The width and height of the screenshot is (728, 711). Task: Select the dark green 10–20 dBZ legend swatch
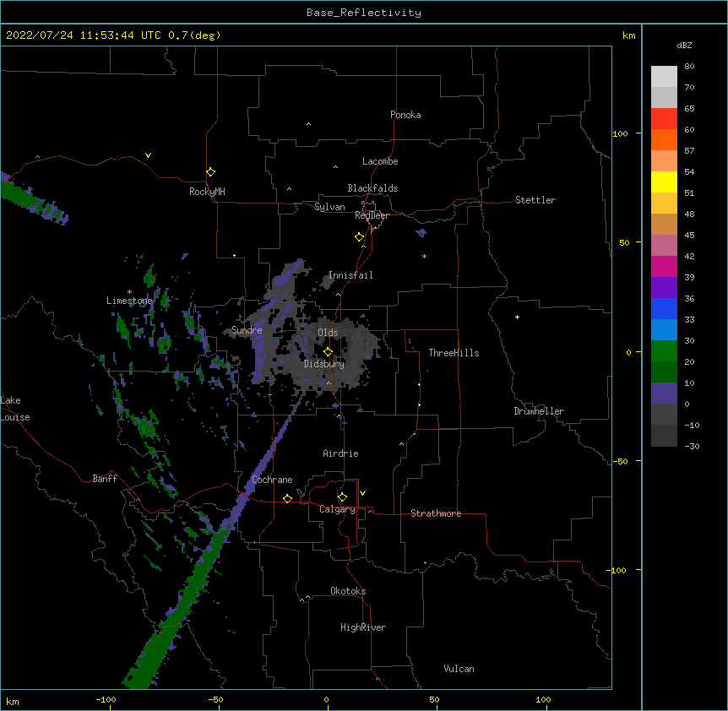pyautogui.click(x=664, y=372)
